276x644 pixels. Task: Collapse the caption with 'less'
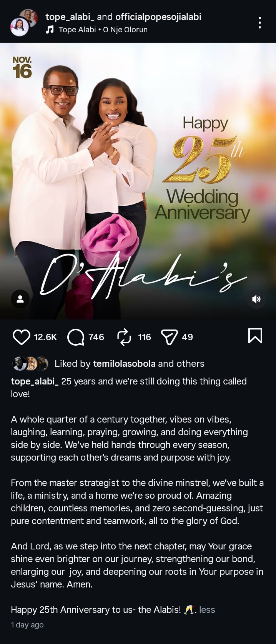pos(207,610)
